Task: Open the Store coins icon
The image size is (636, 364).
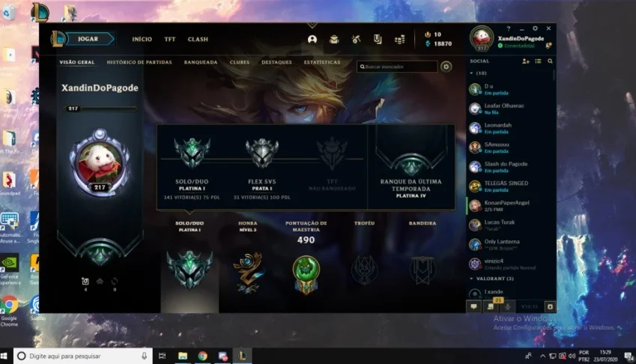Action: pyautogui.click(x=399, y=39)
